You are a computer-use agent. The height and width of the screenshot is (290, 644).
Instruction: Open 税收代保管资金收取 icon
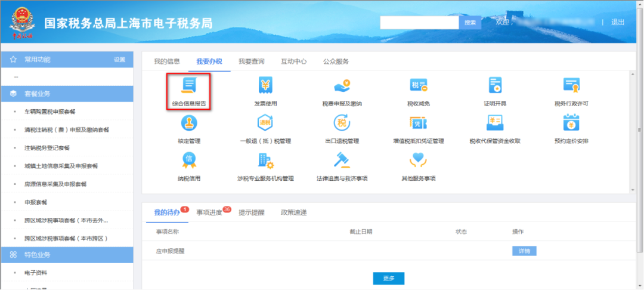coord(495,123)
